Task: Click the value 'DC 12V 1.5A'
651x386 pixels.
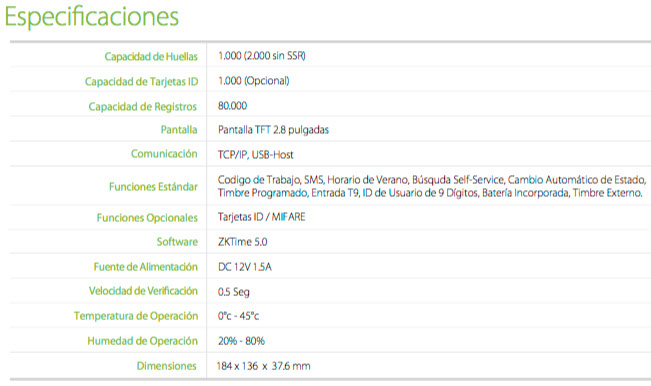Action: (x=245, y=267)
